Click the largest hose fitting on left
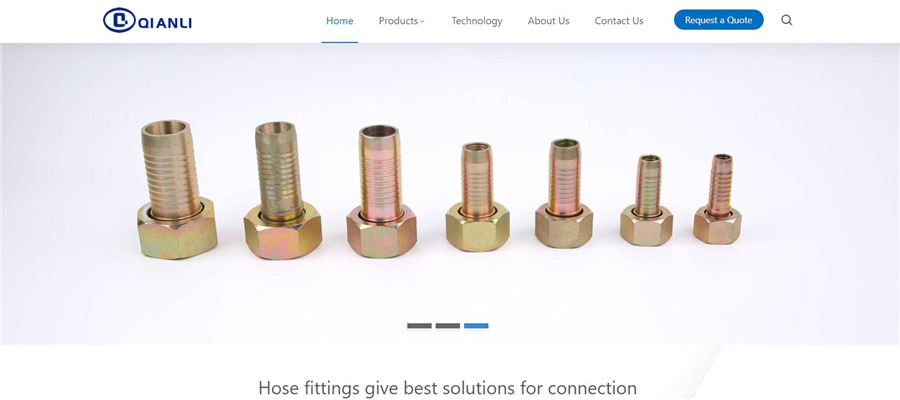Screen dimensions: 900x400 pyautogui.click(x=177, y=189)
